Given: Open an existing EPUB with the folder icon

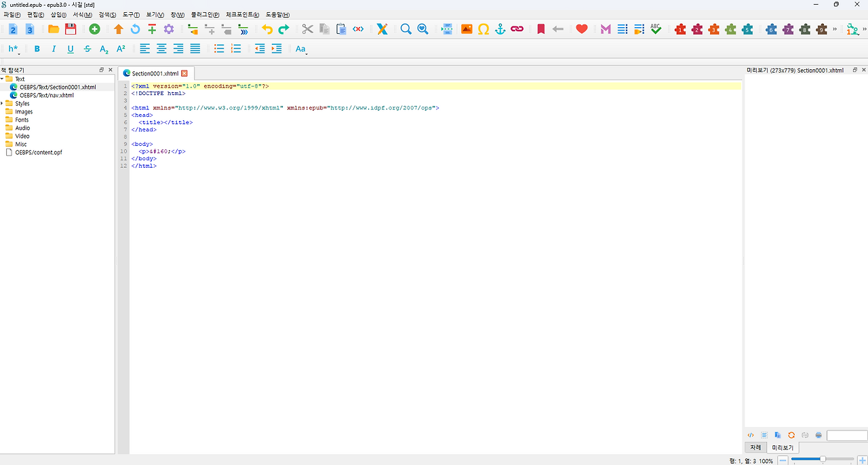Looking at the screenshot, I should (x=54, y=29).
